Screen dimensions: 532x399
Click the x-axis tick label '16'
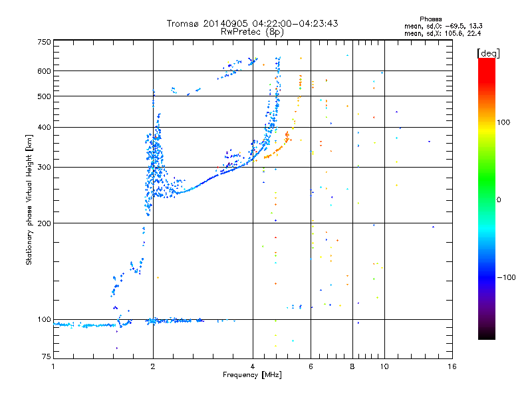click(452, 366)
